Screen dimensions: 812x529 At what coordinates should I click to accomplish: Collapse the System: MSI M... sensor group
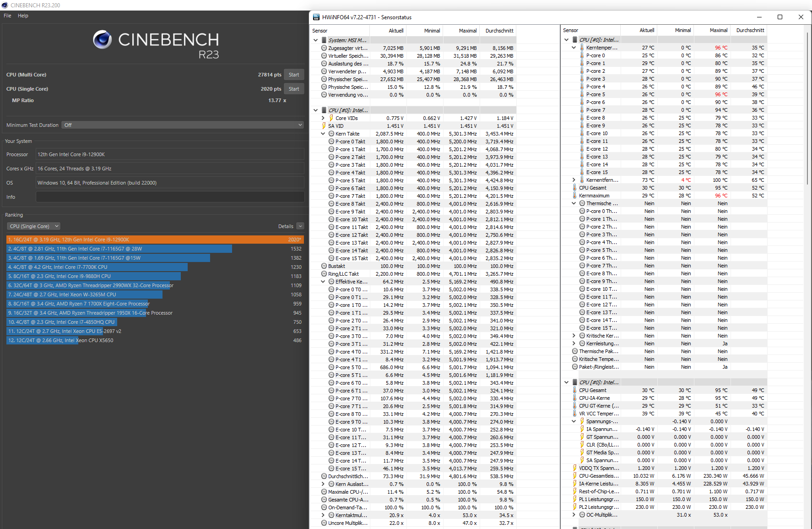315,40
